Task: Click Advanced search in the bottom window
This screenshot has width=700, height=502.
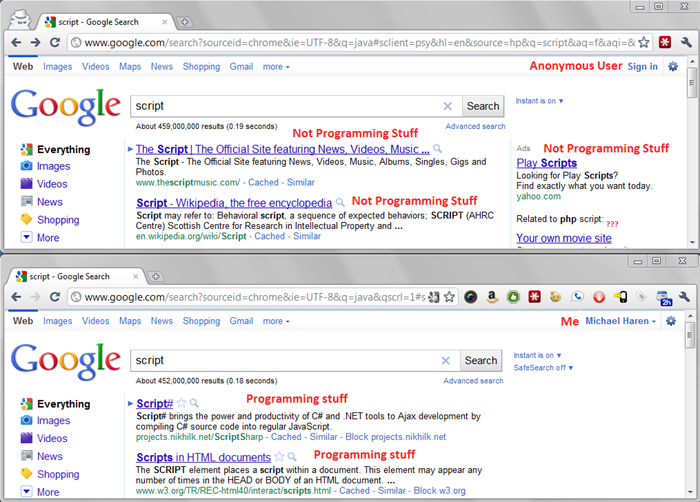Action: point(473,381)
